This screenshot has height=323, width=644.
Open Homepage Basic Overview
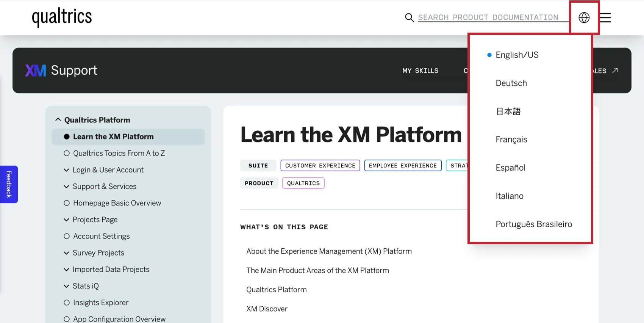(x=117, y=203)
